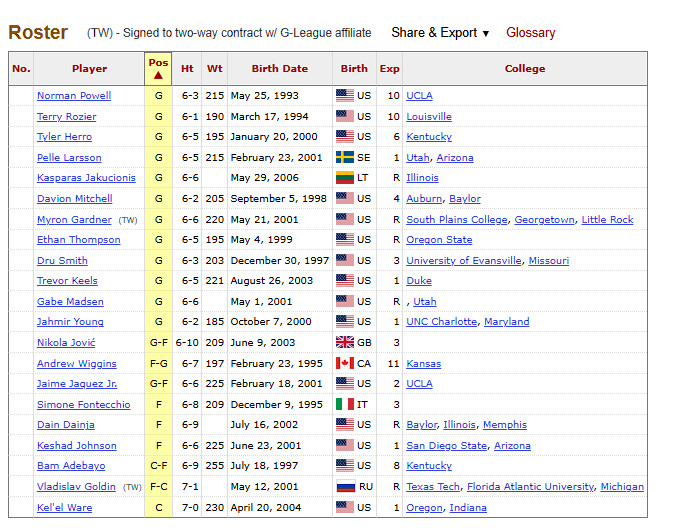684x528 pixels.
Task: Open Kel'el Ware player page
Action: point(65,507)
